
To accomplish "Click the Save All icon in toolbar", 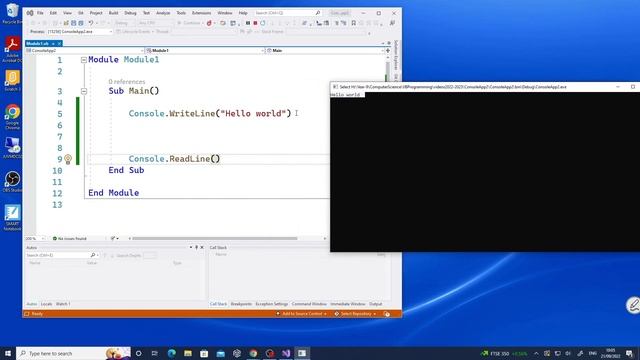I will (81, 23).
